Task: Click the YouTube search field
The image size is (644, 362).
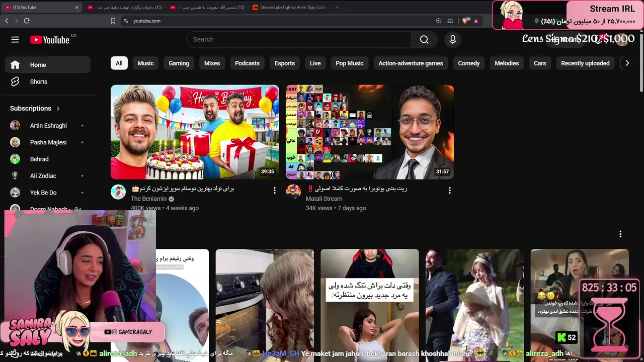Action: tap(299, 39)
